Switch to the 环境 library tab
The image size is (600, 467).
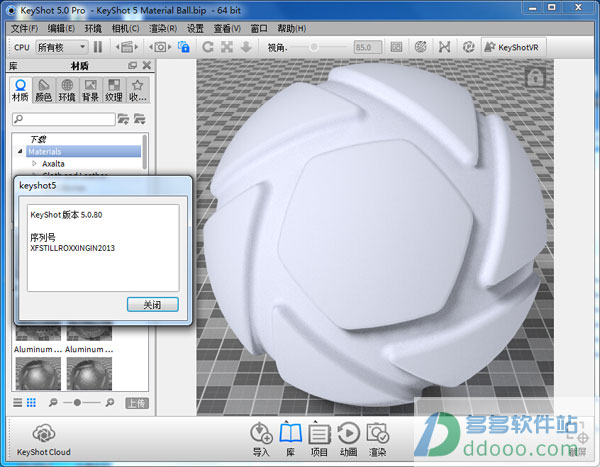pyautogui.click(x=67, y=90)
